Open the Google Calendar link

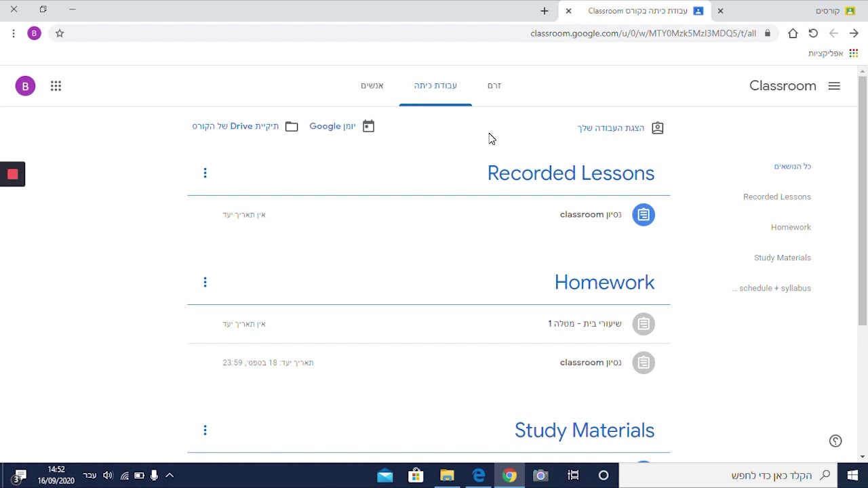(332, 126)
